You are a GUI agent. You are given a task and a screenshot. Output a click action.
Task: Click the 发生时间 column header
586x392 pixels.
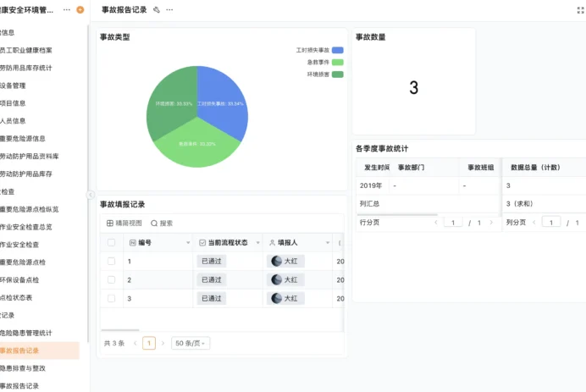pyautogui.click(x=377, y=168)
